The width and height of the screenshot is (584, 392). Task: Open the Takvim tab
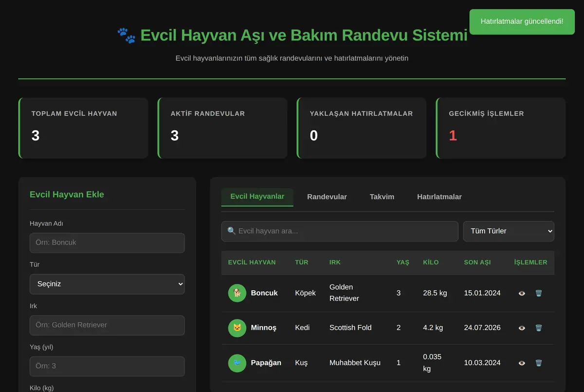[x=382, y=197]
